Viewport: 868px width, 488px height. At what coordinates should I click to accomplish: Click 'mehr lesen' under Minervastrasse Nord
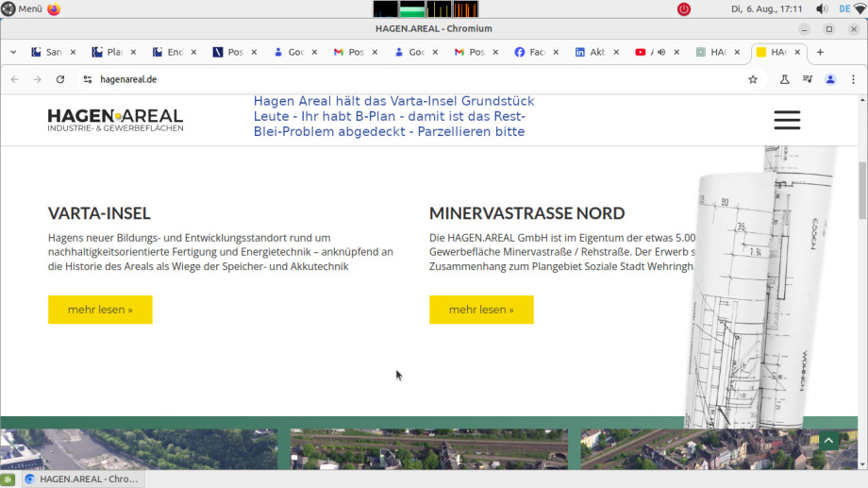[481, 310]
